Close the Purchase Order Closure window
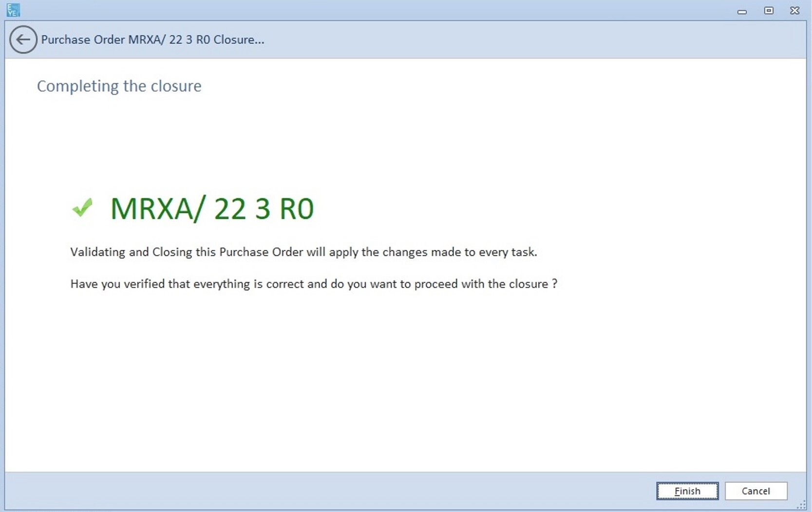Screen dimensions: 812x512 coord(795,11)
